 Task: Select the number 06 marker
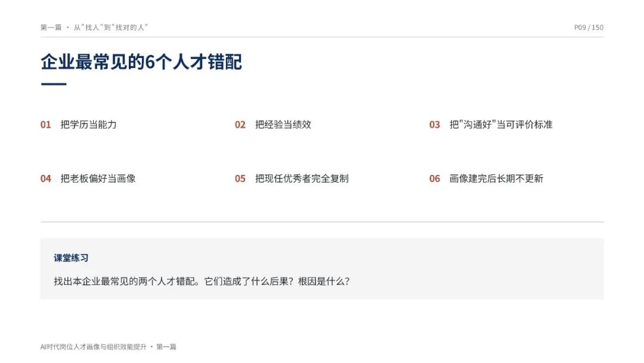[435, 179]
